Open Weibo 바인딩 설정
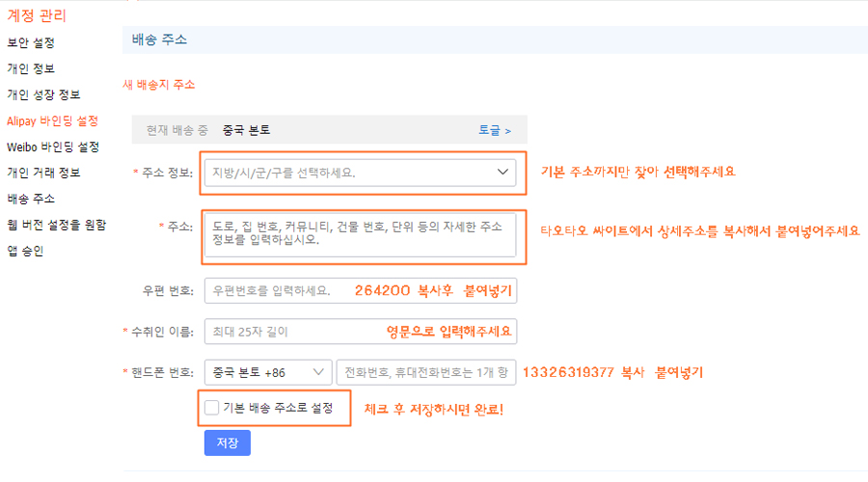 click(x=53, y=147)
